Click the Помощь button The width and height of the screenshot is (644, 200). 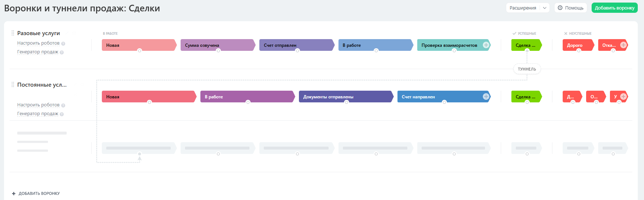pyautogui.click(x=571, y=8)
